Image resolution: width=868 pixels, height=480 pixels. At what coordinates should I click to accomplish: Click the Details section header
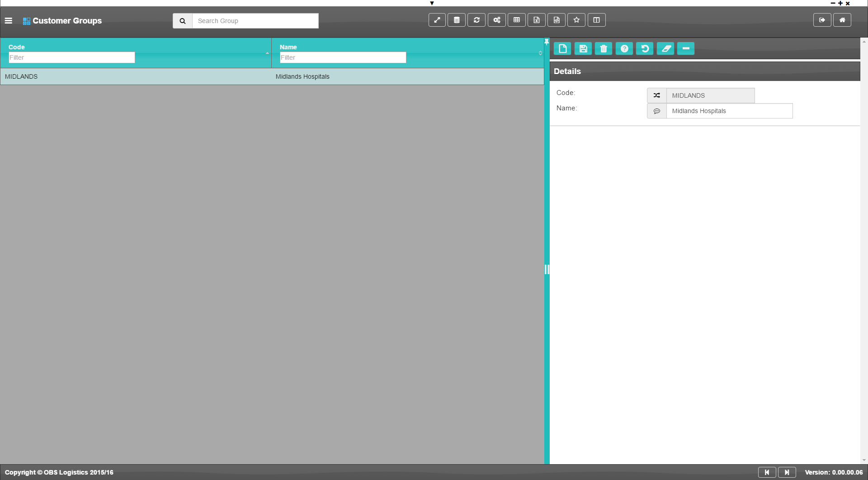coord(705,71)
